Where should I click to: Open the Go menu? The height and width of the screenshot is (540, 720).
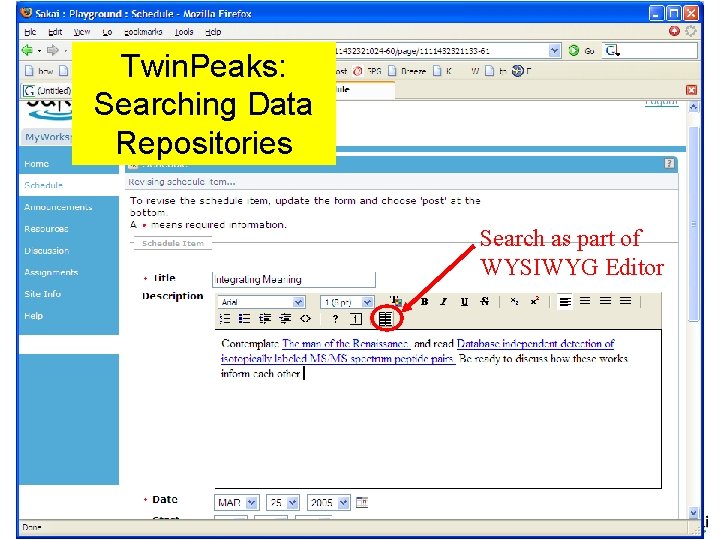pyautogui.click(x=107, y=32)
